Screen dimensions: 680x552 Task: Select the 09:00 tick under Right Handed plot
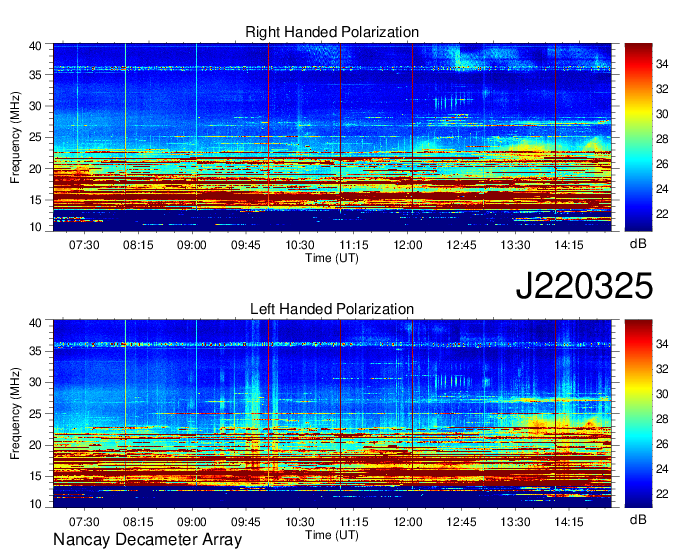[192, 245]
